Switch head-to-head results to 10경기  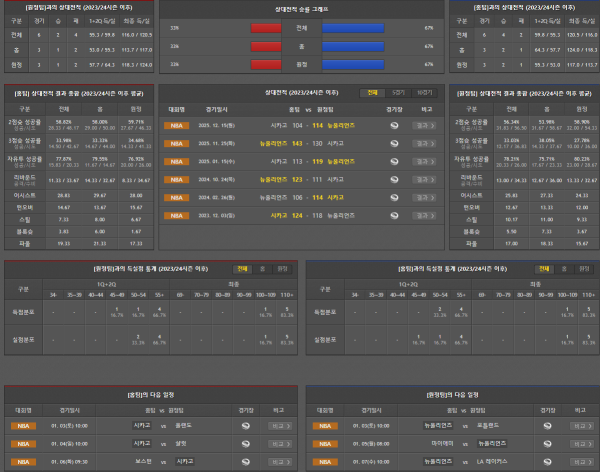point(424,90)
